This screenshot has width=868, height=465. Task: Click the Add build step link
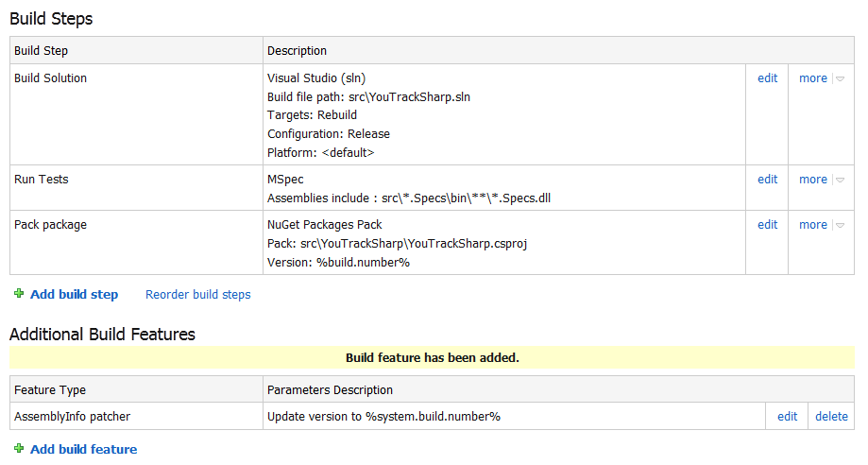pos(74,295)
